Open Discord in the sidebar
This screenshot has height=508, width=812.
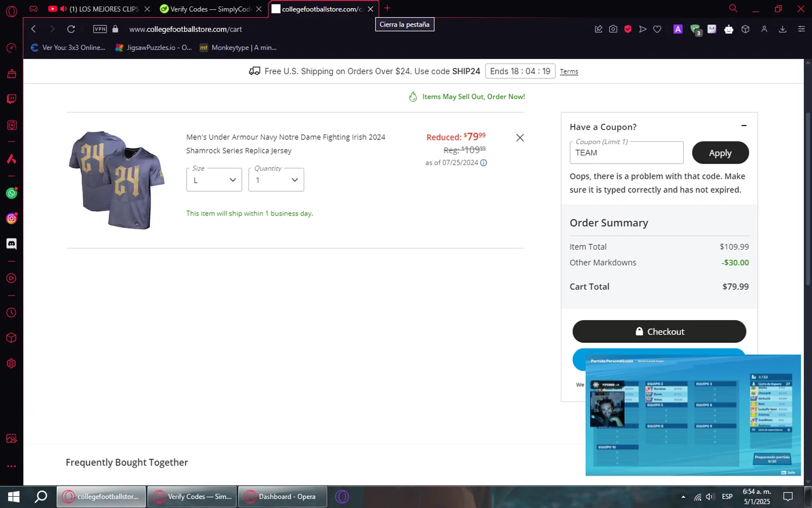[x=11, y=244]
